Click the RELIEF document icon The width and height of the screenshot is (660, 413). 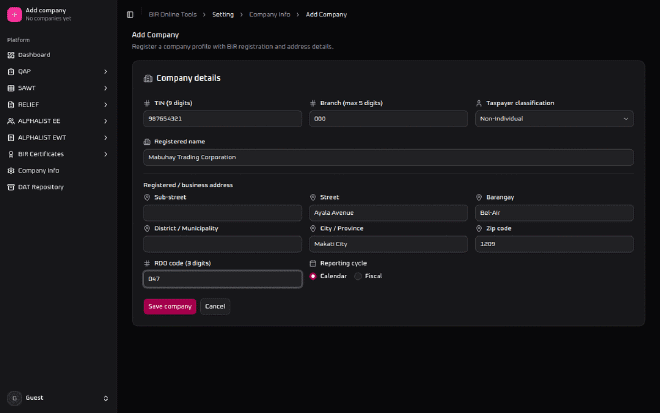(11, 104)
